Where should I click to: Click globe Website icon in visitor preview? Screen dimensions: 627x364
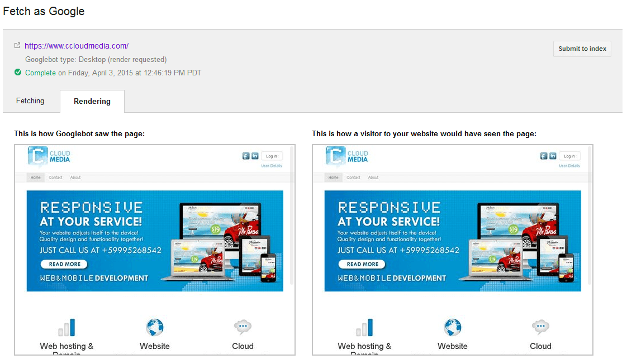click(453, 327)
